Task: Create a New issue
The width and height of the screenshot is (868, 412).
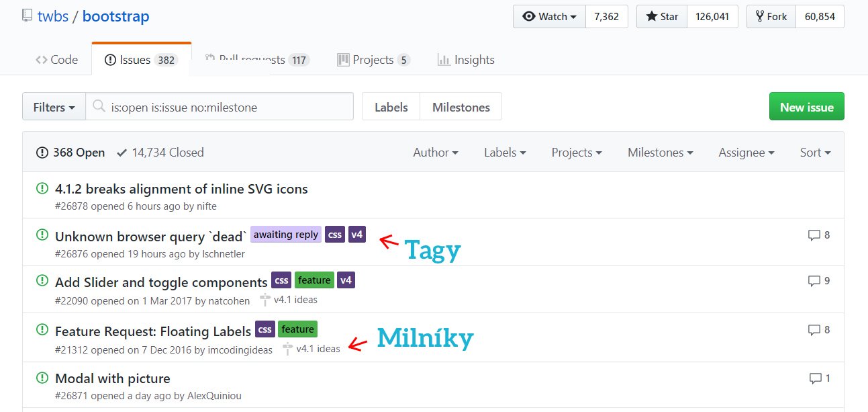Action: pyautogui.click(x=806, y=107)
